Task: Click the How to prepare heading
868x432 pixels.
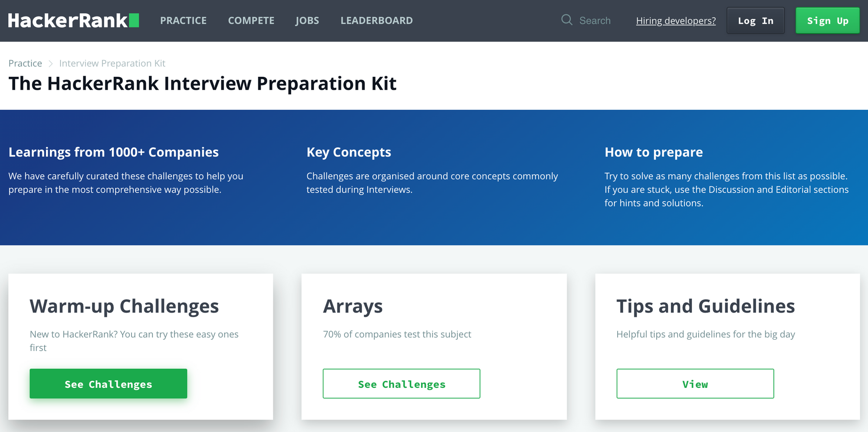Action: [654, 152]
